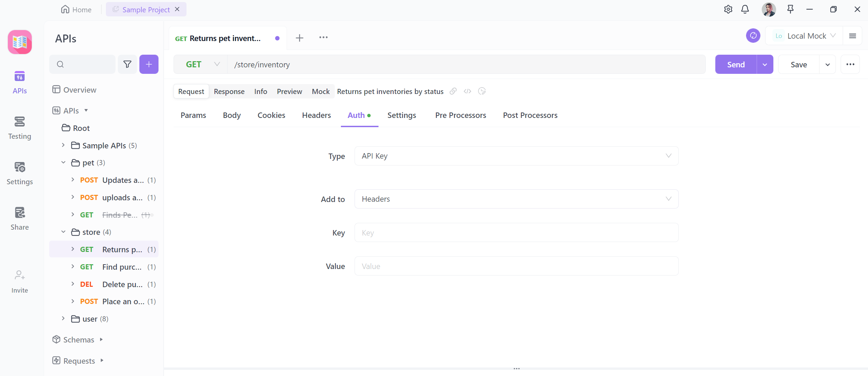Click the filter icon in APIs panel
Screen dimensions: 868x376
coord(127,64)
